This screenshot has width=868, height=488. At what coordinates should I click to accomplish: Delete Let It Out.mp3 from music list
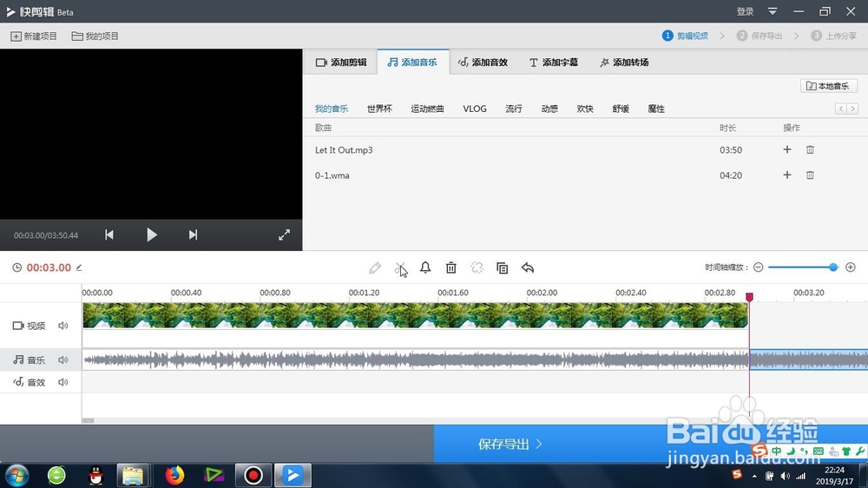(810, 149)
